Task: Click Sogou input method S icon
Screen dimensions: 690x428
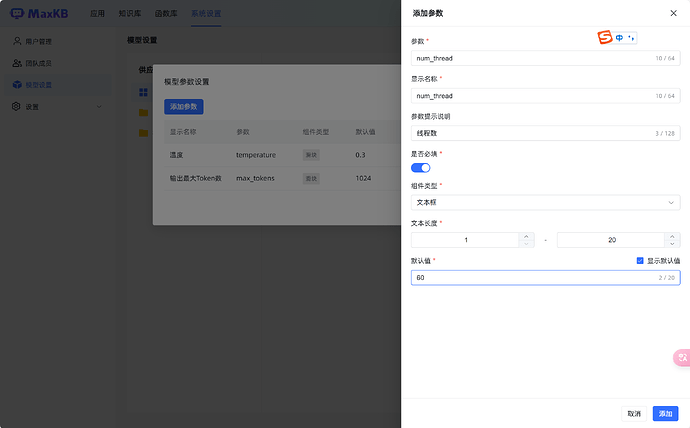Action: [605, 37]
